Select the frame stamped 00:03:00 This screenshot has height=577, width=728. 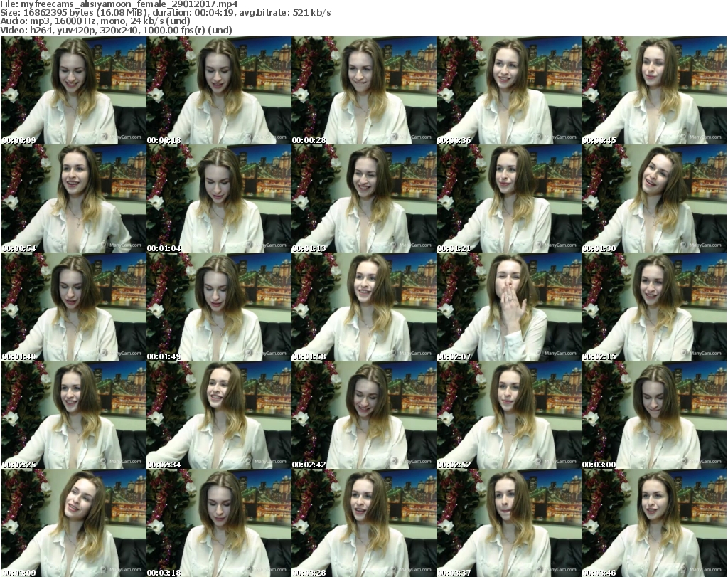tap(654, 415)
